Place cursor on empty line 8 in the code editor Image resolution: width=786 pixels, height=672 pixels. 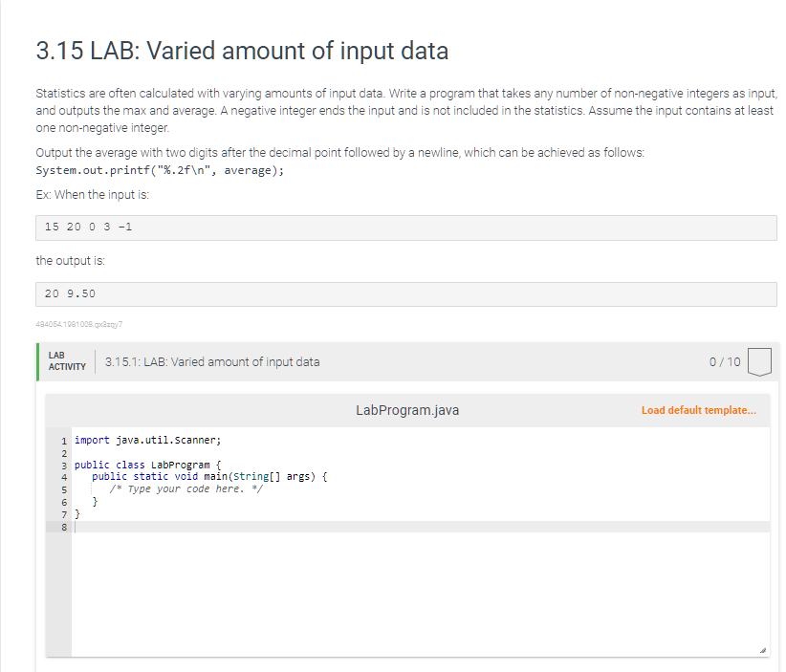click(x=421, y=527)
